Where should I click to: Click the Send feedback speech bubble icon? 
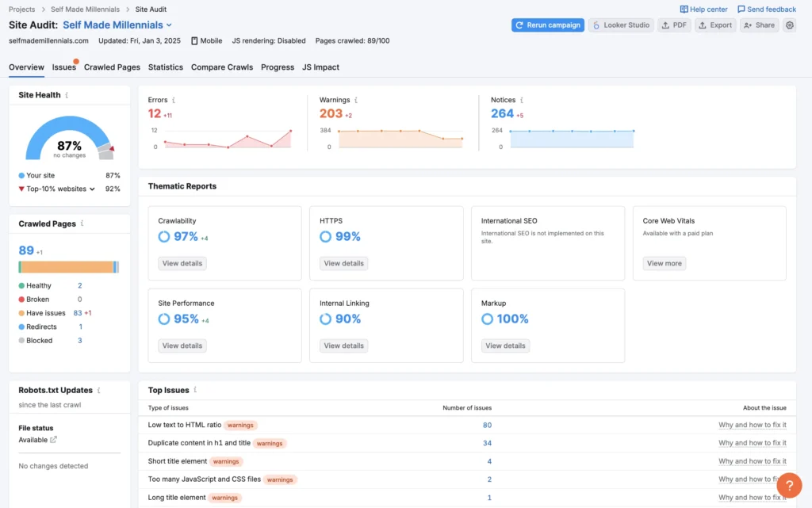click(741, 9)
